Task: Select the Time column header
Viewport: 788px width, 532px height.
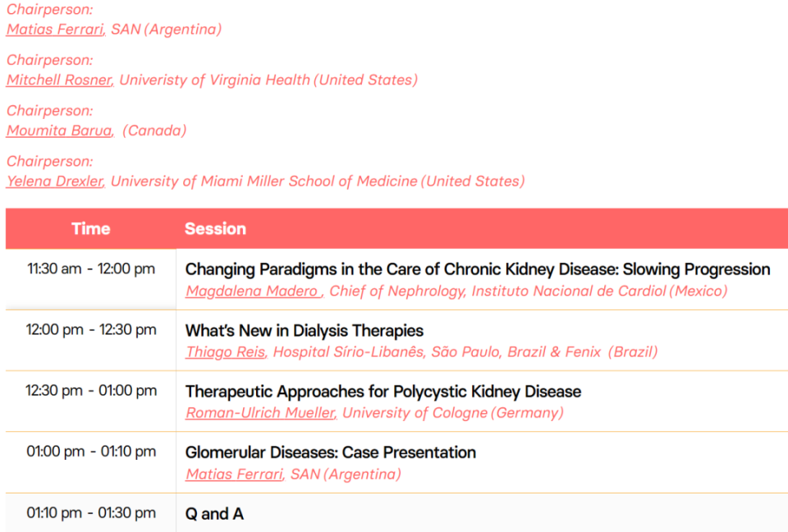Action: coord(91,229)
